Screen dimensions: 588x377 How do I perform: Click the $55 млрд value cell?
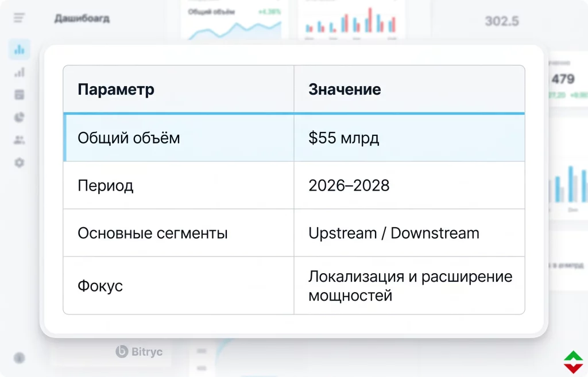[x=409, y=138]
